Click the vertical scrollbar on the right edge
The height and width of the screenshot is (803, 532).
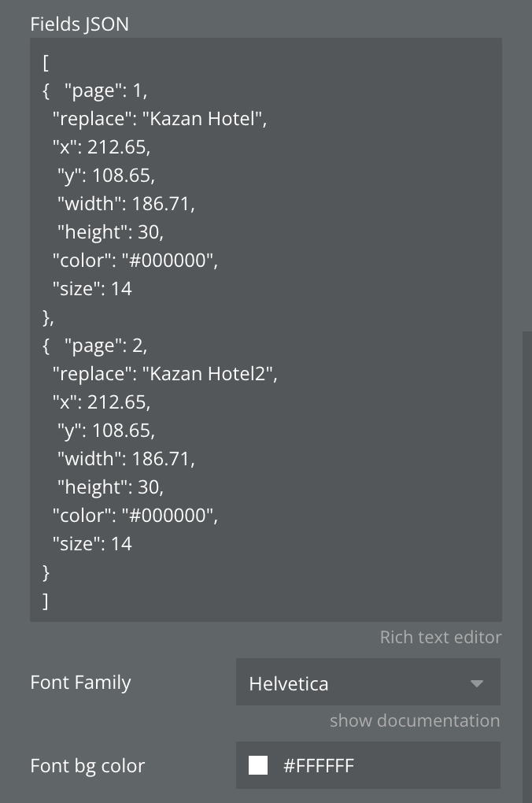click(x=526, y=551)
